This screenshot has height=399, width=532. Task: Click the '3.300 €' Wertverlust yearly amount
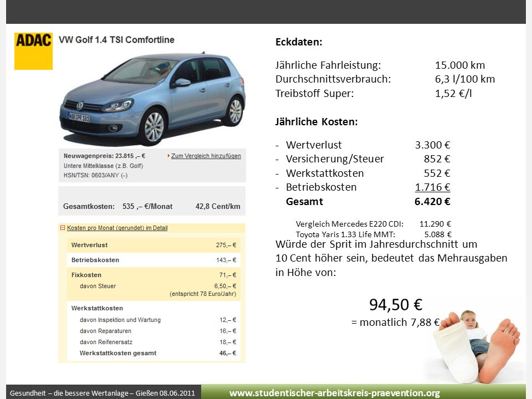tap(433, 145)
